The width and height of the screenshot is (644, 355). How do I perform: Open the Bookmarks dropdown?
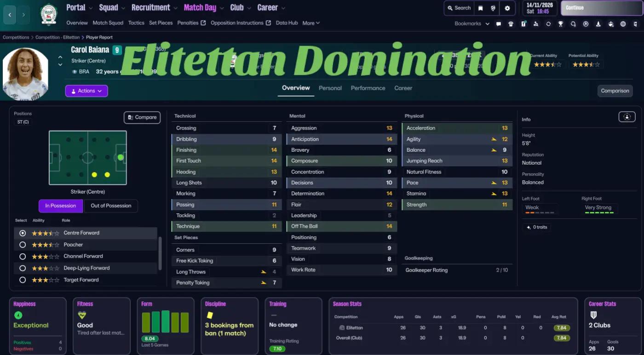tap(472, 23)
